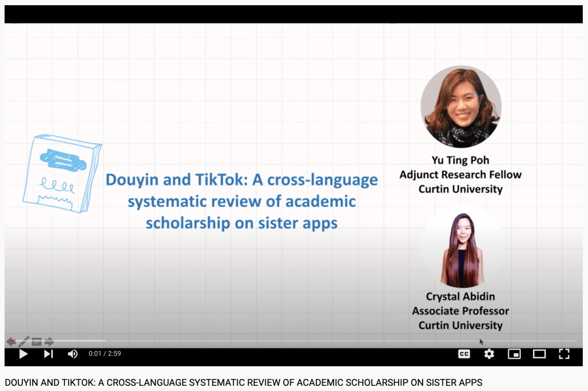Screen dimensions: 588x391
Task: Skip to the next video
Action: pyautogui.click(x=48, y=354)
